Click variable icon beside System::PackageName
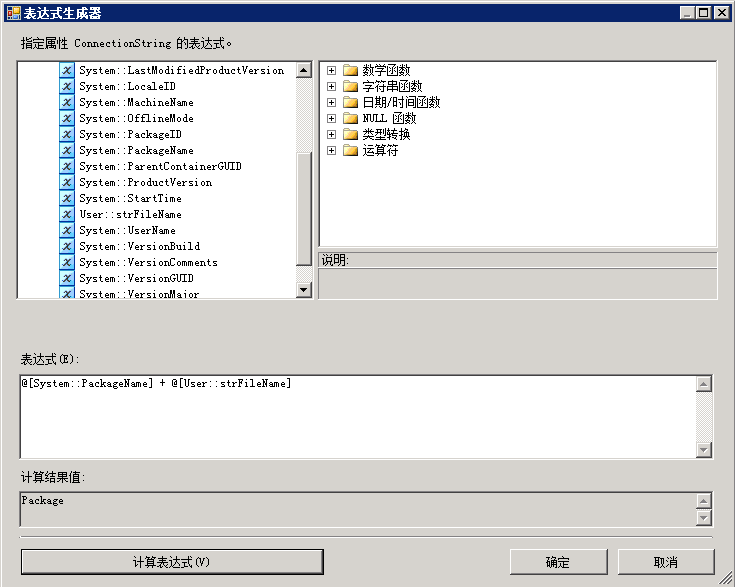735x587 pixels. (x=67, y=150)
